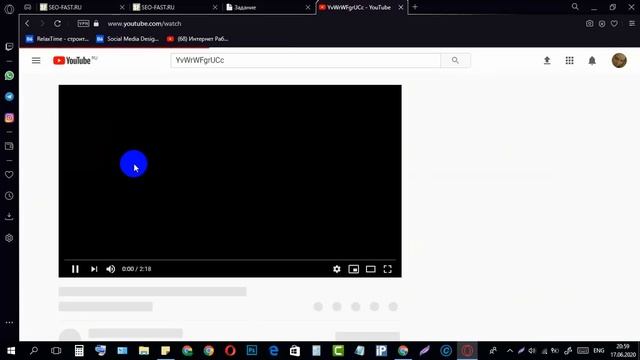Open Opera browser taskbar icon
This screenshot has height=360, width=640.
pos(230,351)
